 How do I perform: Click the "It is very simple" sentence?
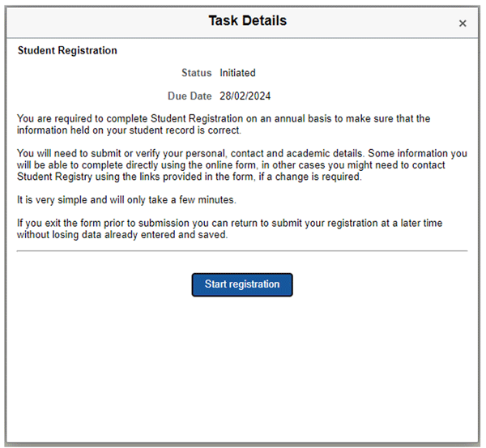[126, 200]
